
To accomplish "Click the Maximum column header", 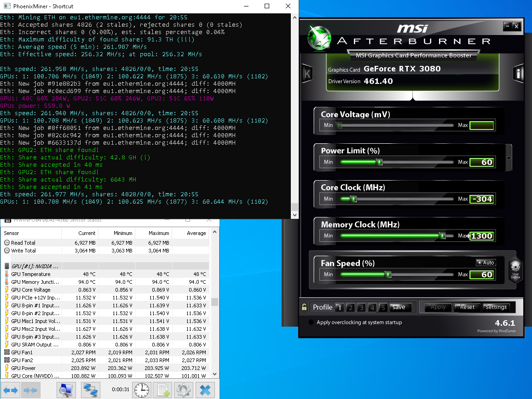I will click(153, 233).
